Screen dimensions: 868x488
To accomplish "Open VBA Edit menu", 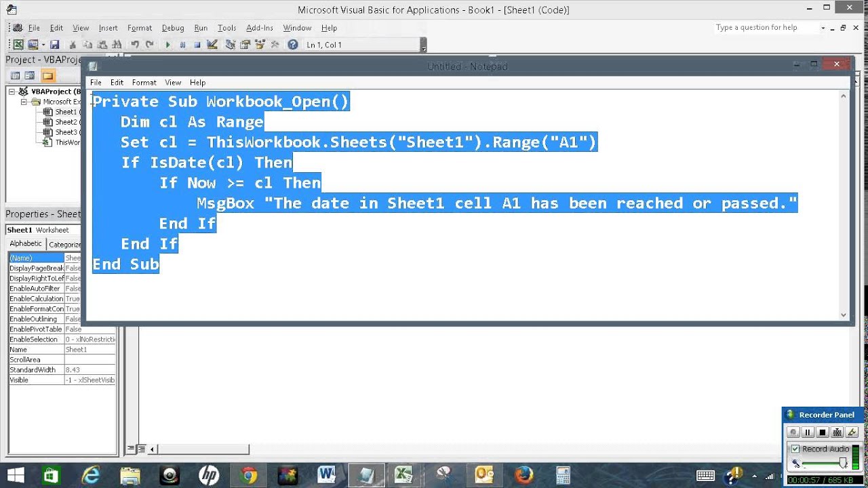I will click(56, 28).
